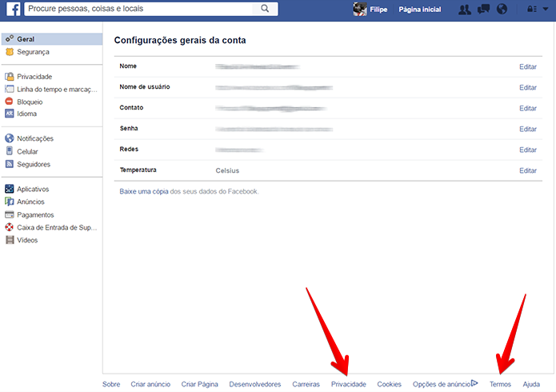Click the Anúncios icon
This screenshot has width=556, height=392.
[10, 202]
